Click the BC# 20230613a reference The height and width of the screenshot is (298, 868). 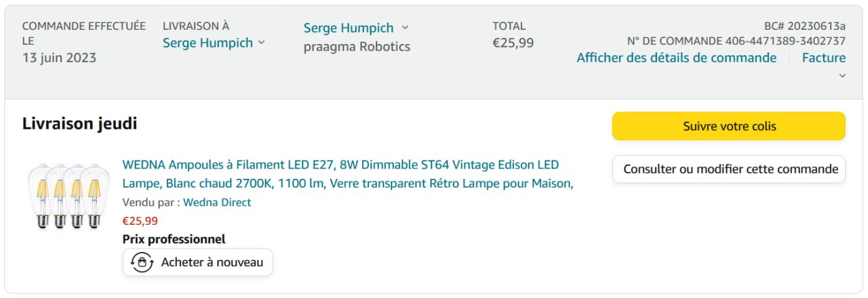[x=804, y=26]
